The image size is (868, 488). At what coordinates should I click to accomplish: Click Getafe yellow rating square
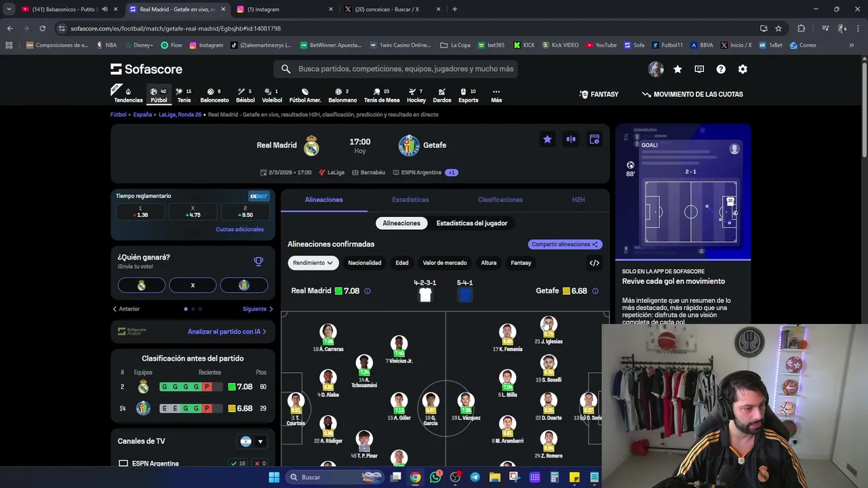click(566, 291)
